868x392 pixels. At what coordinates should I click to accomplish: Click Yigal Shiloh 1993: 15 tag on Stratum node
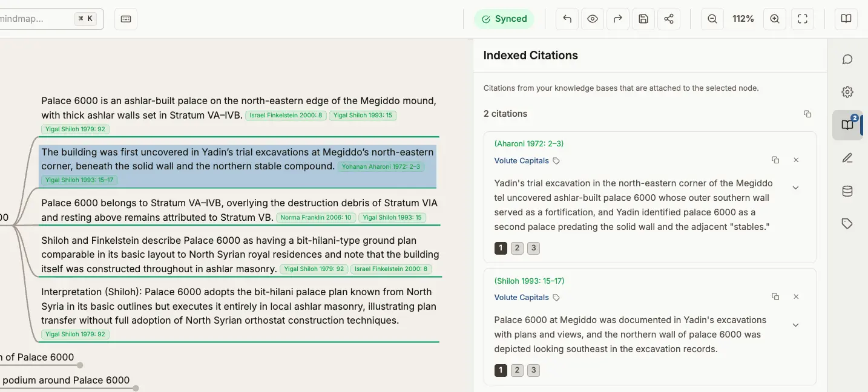coord(392,218)
